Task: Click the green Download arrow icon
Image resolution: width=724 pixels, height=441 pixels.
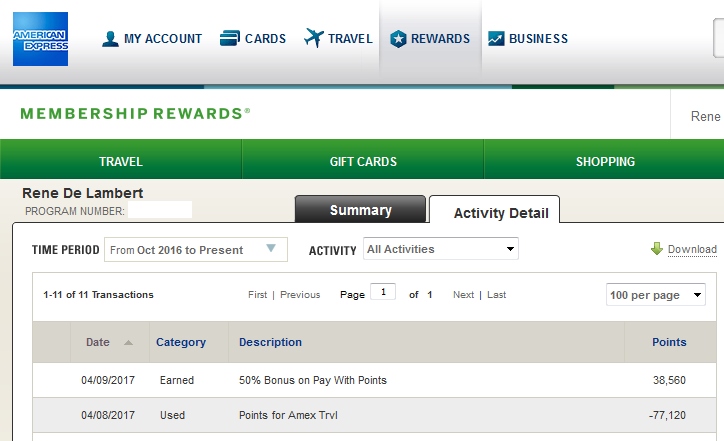Action: [x=657, y=249]
